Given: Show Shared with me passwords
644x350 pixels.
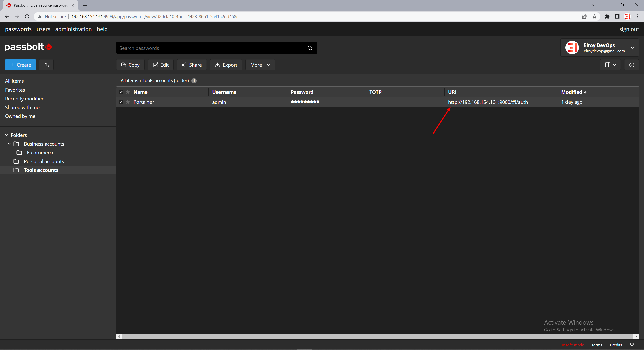Looking at the screenshot, I should 22,107.
